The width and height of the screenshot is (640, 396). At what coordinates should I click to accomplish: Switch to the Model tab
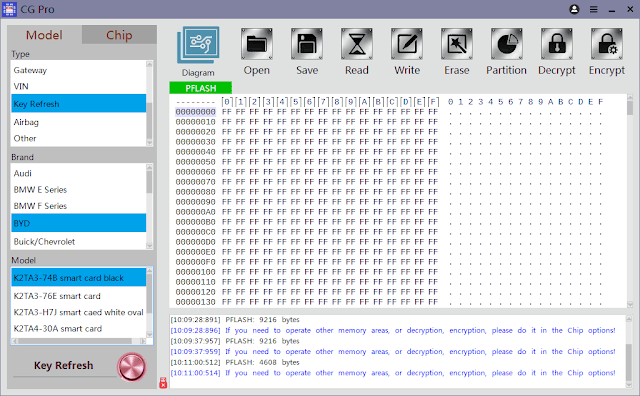click(x=44, y=35)
